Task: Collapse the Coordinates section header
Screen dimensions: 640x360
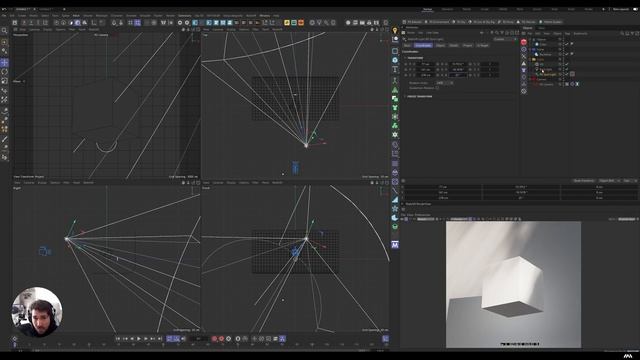Action: point(410,52)
